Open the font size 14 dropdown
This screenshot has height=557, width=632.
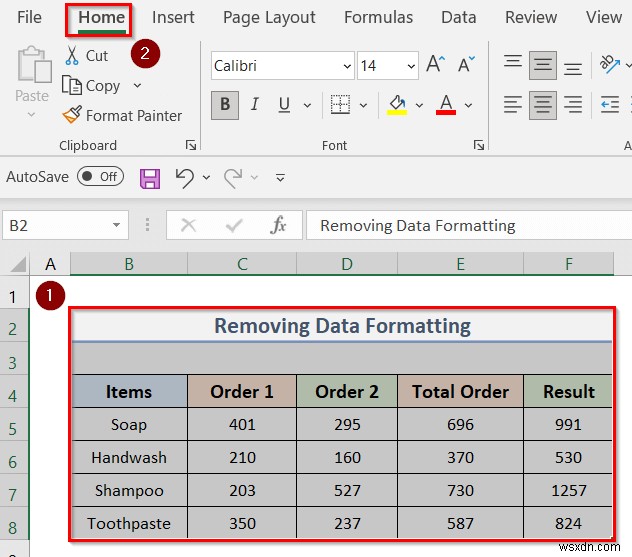coord(411,66)
